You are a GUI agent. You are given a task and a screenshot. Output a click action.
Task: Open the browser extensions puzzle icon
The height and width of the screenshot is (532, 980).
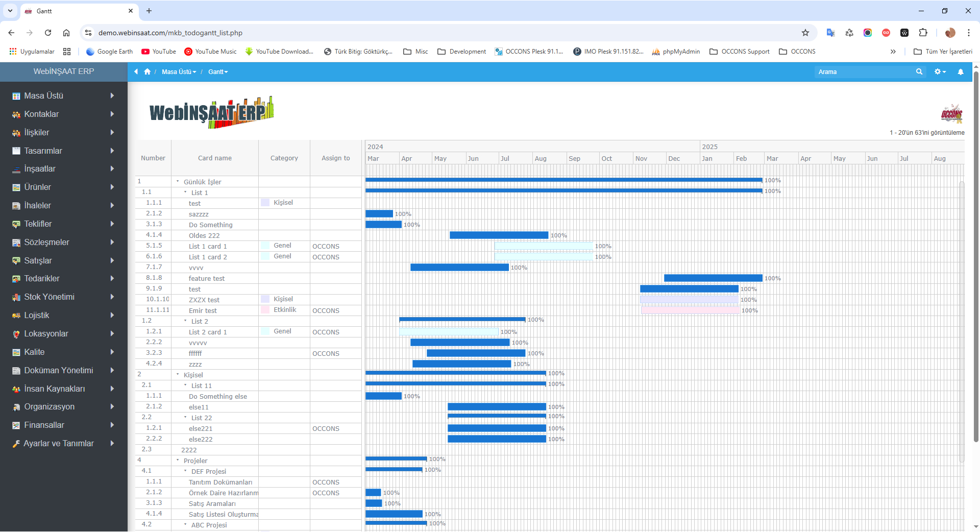923,33
